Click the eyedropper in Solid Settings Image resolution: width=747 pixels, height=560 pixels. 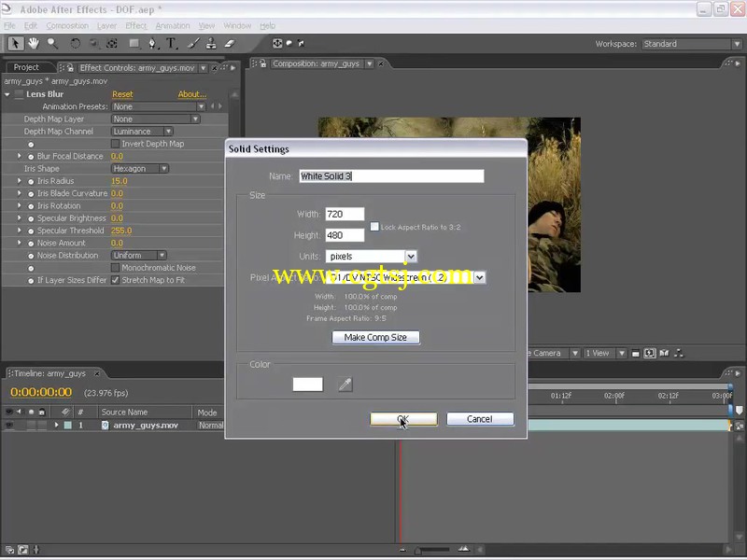pyautogui.click(x=345, y=384)
